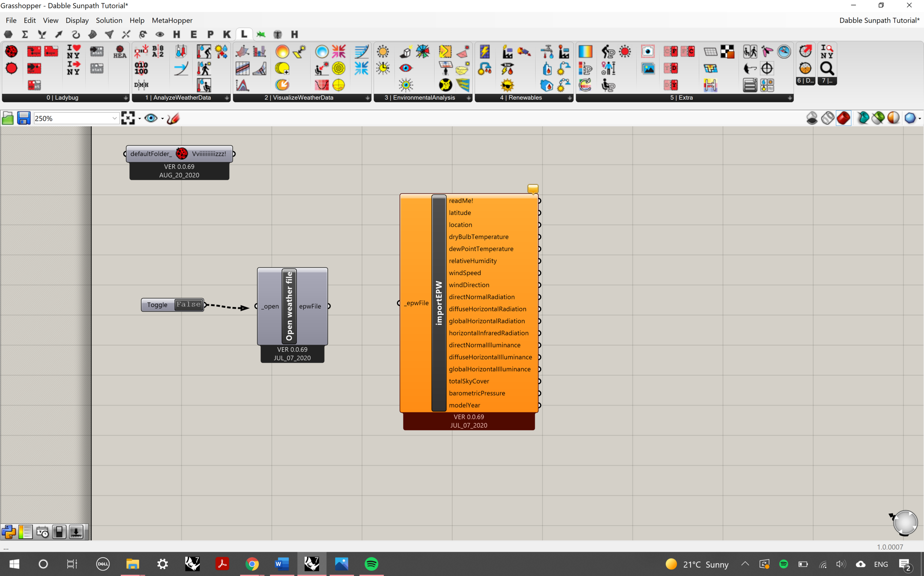Open the File menu
Screen dimensions: 924x576
tap(11, 20)
